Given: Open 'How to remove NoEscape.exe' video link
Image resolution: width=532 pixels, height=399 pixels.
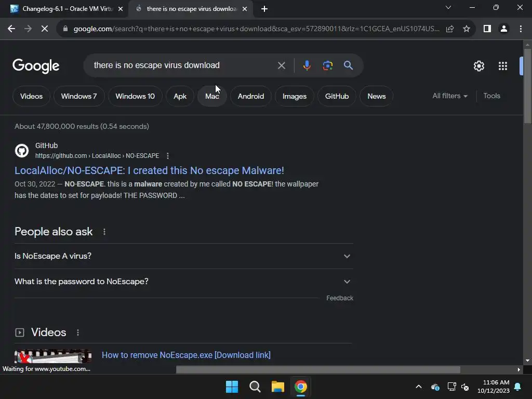Looking at the screenshot, I should [187, 355].
